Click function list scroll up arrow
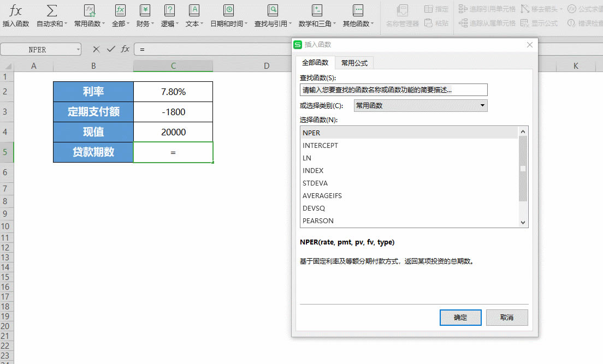Viewport: 603px width, 364px height. [523, 132]
